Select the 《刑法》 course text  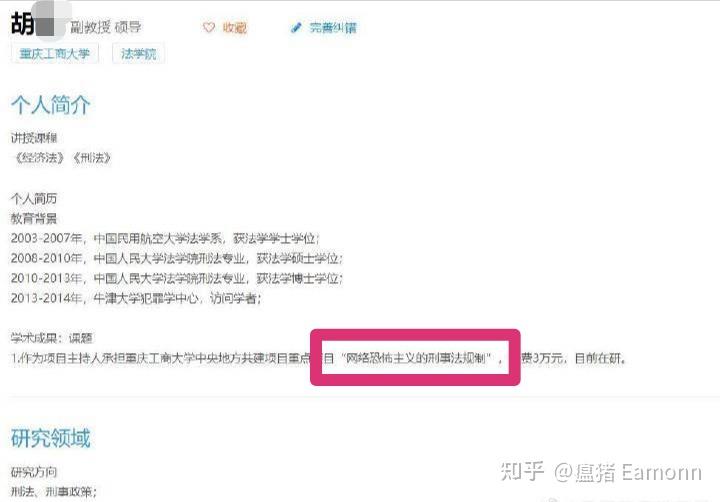[x=92, y=158]
